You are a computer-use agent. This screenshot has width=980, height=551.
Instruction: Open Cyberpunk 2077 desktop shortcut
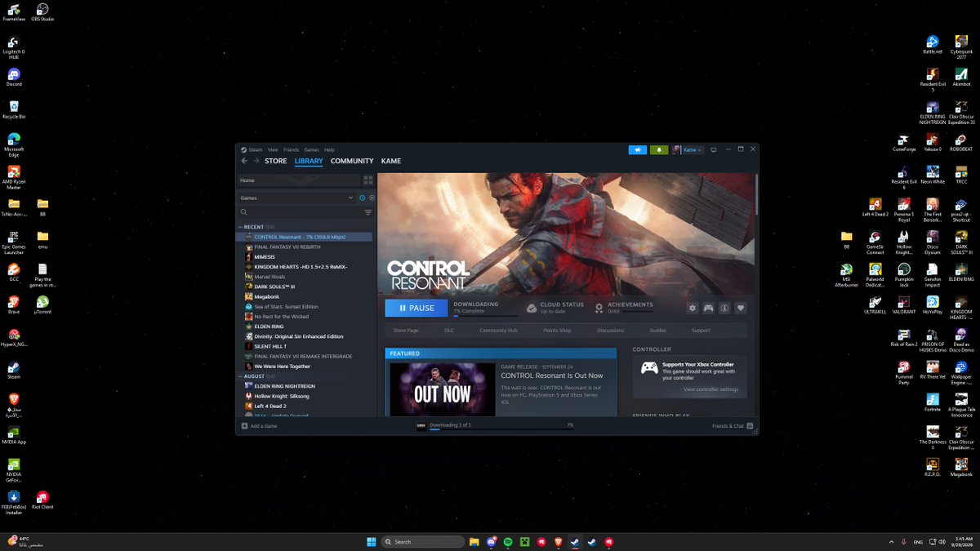coord(961,47)
